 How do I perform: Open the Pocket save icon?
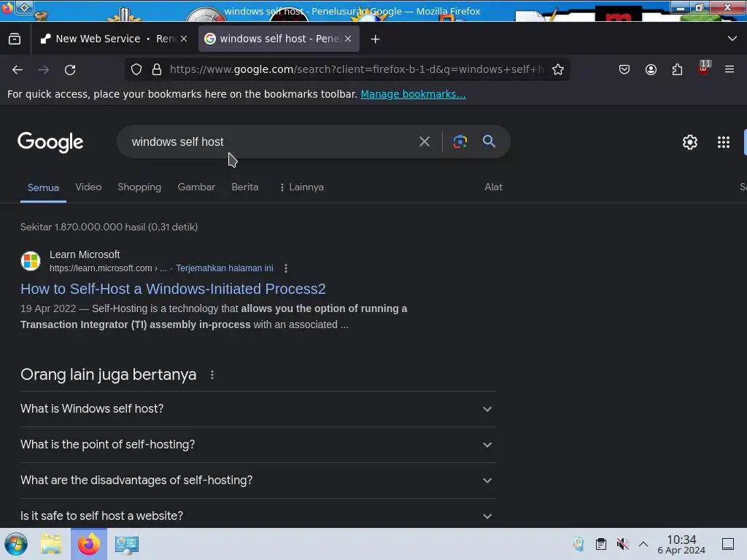624,69
